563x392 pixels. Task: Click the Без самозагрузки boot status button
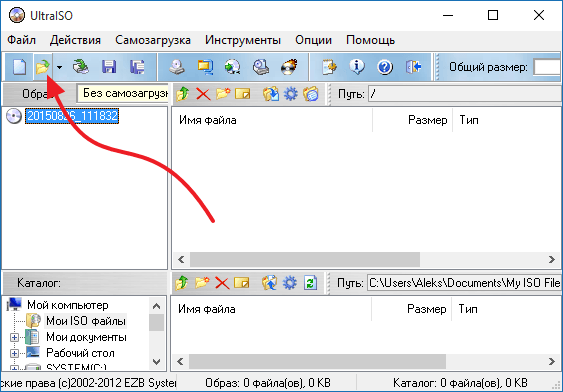(123, 93)
